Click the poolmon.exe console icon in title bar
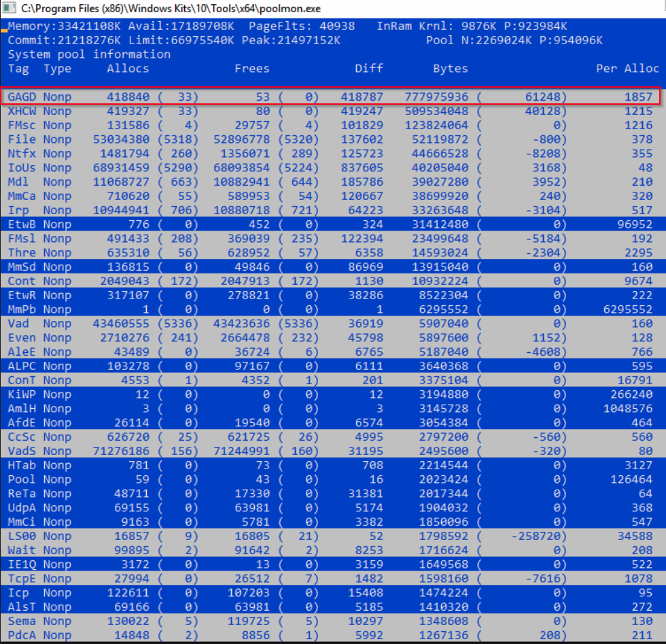 [10, 9]
